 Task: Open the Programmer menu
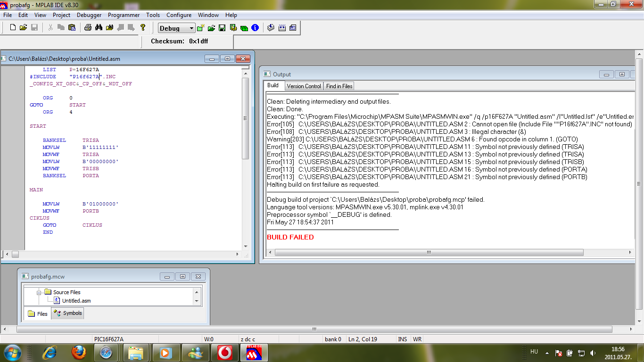click(x=124, y=15)
